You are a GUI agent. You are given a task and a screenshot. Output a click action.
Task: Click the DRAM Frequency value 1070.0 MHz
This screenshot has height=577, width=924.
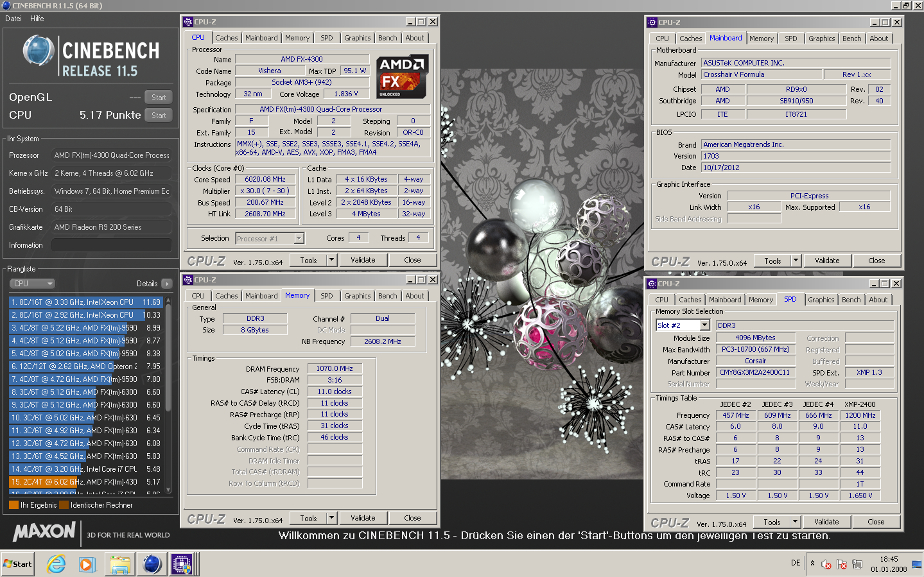(335, 368)
